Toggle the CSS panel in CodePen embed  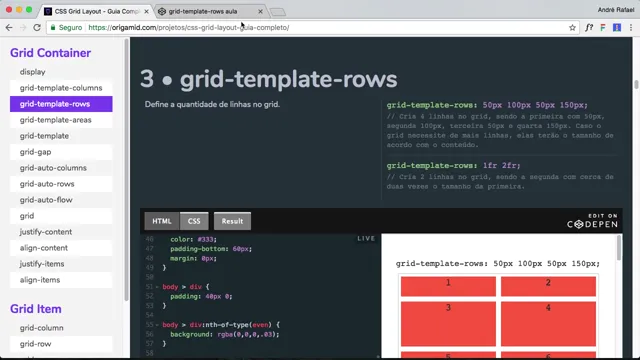tap(194, 221)
